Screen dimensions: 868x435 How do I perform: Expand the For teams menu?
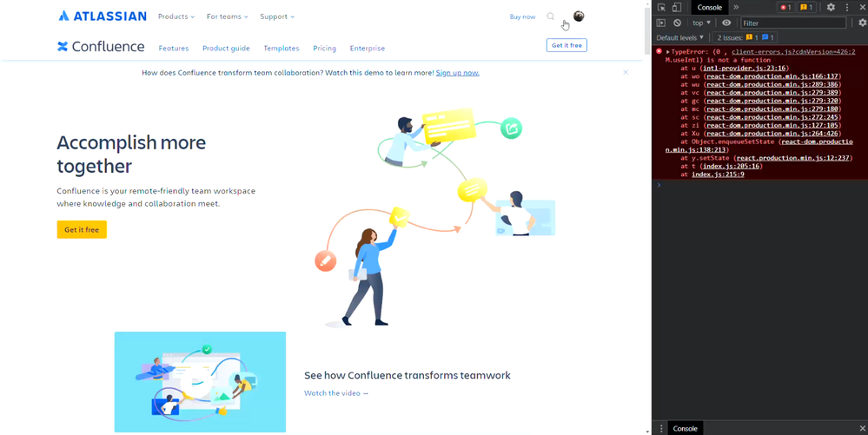[227, 16]
